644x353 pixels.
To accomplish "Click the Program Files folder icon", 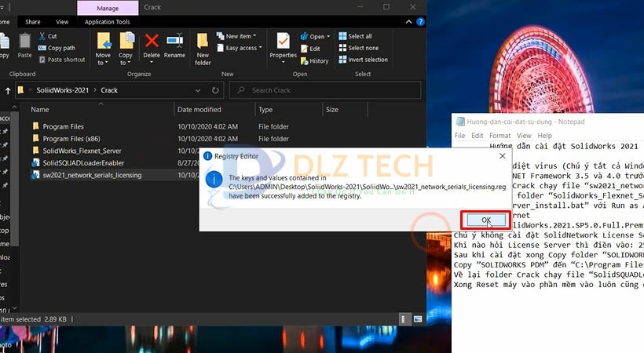I will tap(35, 126).
